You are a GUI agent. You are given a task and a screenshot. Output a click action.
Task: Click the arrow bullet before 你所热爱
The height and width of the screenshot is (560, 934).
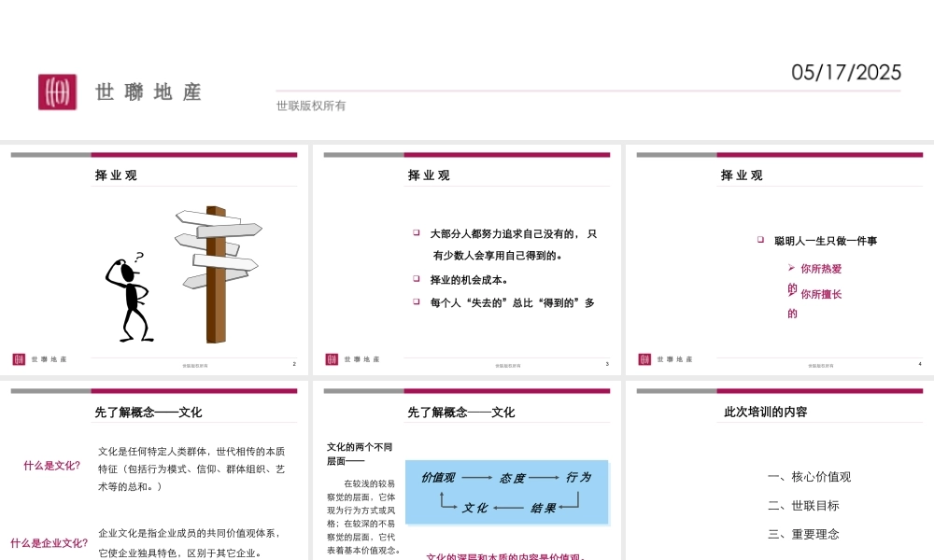pos(791,268)
